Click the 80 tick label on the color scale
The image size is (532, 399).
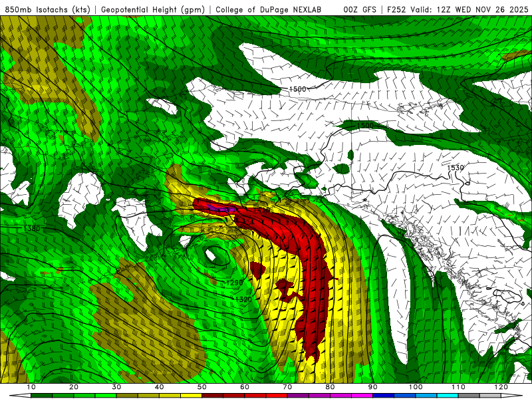[330, 387]
